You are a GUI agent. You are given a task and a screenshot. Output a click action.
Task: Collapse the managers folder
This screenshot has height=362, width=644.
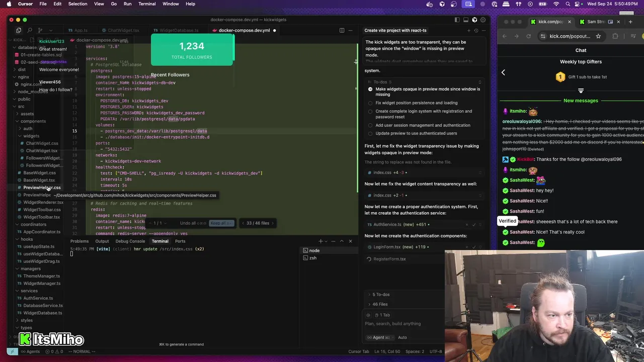click(30, 268)
